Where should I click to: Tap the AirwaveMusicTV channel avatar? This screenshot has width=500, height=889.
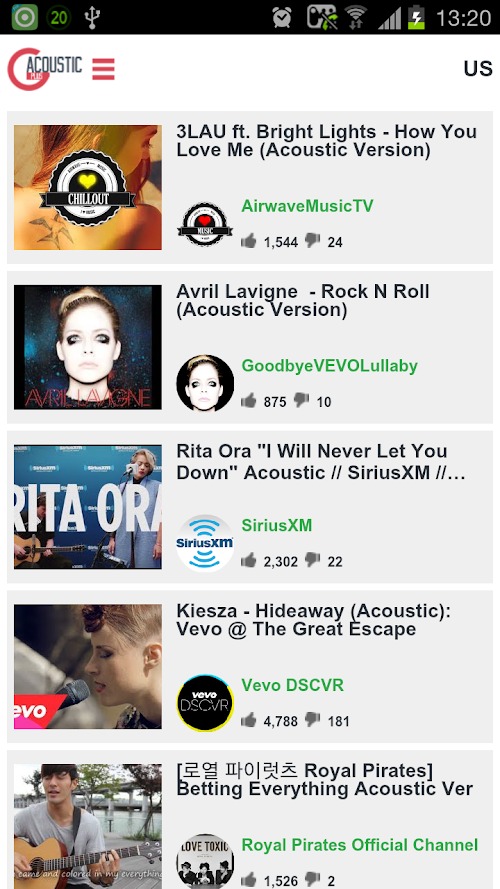tap(205, 223)
